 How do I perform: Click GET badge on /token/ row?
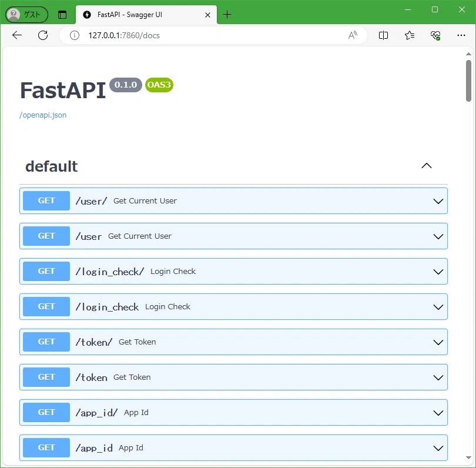(x=46, y=342)
